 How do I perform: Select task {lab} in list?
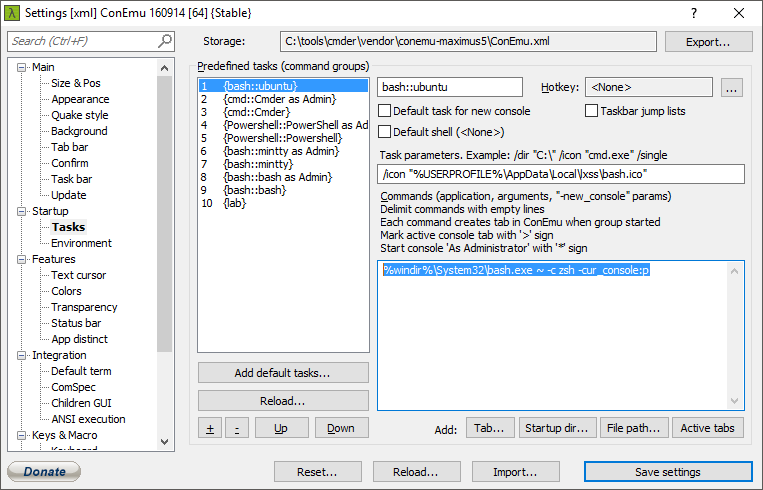point(283,203)
